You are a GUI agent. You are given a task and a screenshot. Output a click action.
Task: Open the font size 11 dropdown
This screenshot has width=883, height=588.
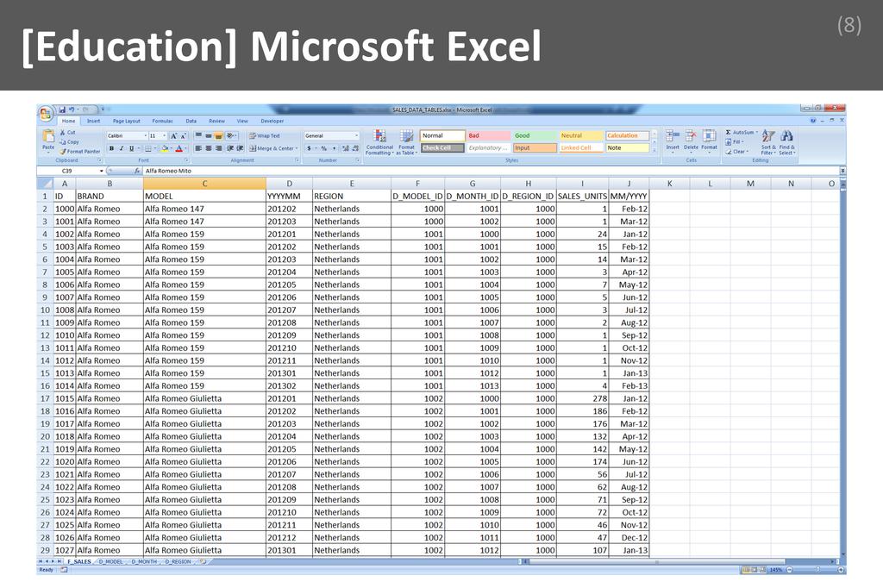tap(165, 135)
